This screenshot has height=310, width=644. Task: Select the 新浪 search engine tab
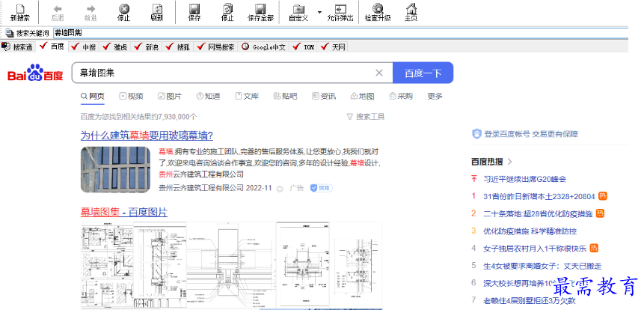(x=147, y=47)
